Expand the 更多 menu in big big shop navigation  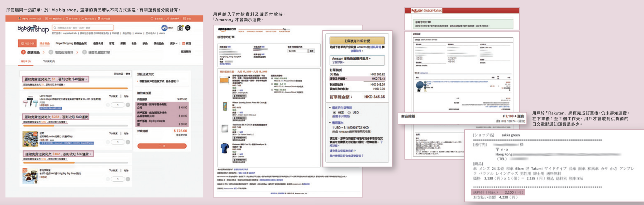(x=174, y=43)
